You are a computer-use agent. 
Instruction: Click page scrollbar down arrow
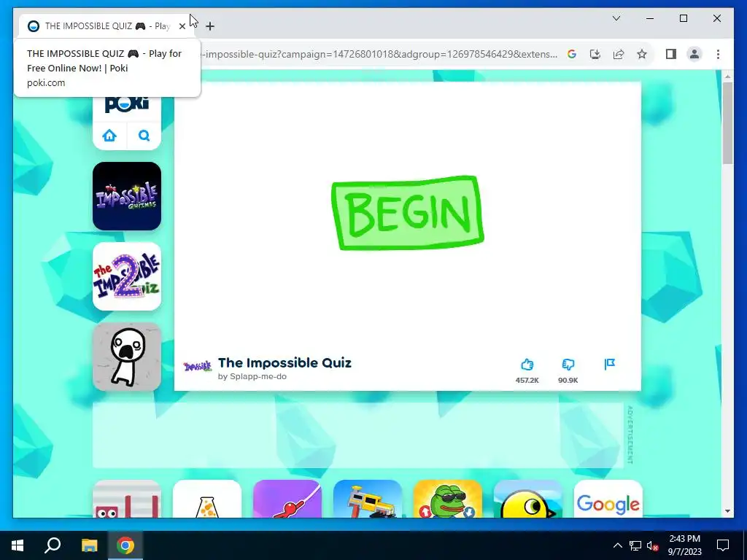pyautogui.click(x=727, y=511)
